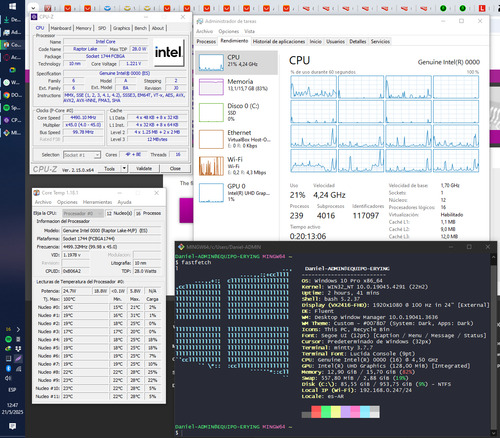
Task: Click the CPU-Z title bar icon
Action: click(34, 17)
